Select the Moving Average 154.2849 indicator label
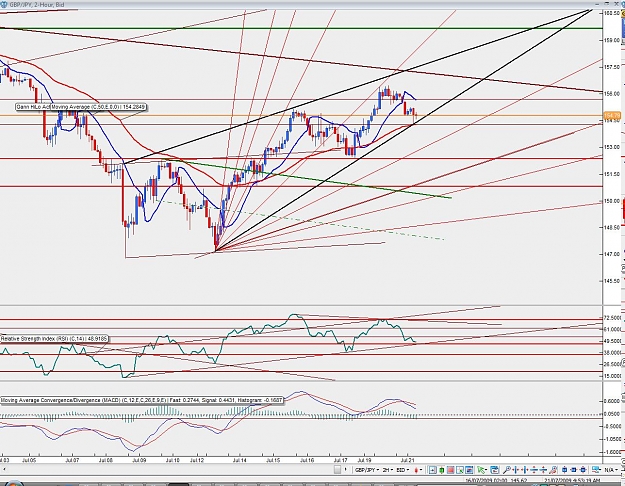 pyautogui.click(x=98, y=107)
